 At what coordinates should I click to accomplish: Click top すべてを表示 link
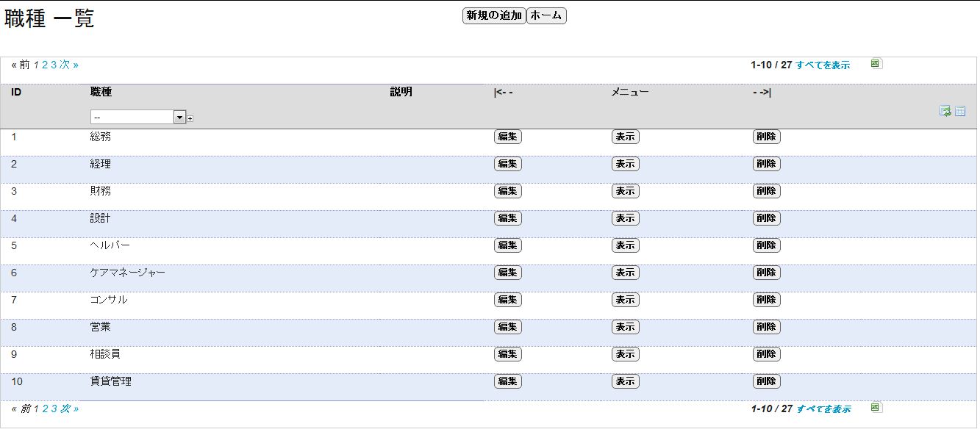(x=823, y=65)
